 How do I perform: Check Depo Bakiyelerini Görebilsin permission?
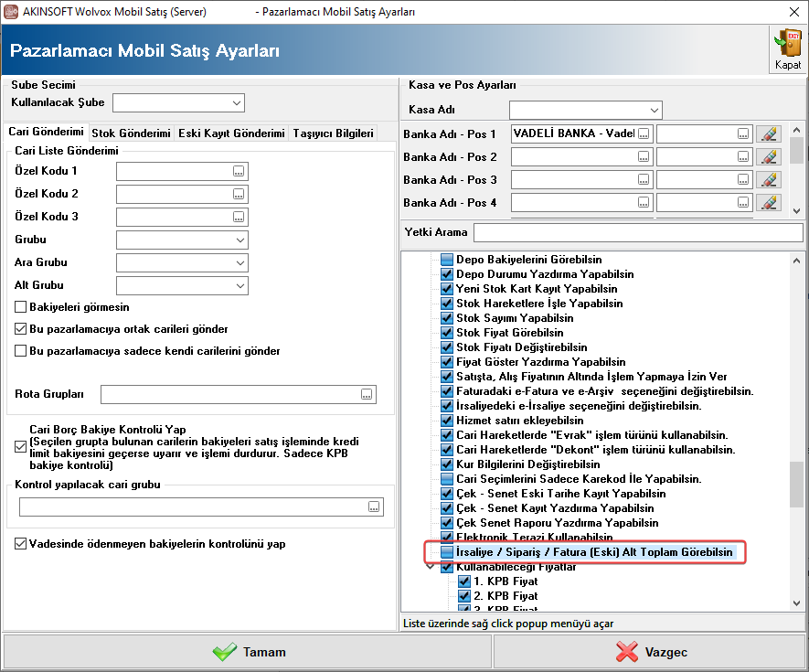447,259
